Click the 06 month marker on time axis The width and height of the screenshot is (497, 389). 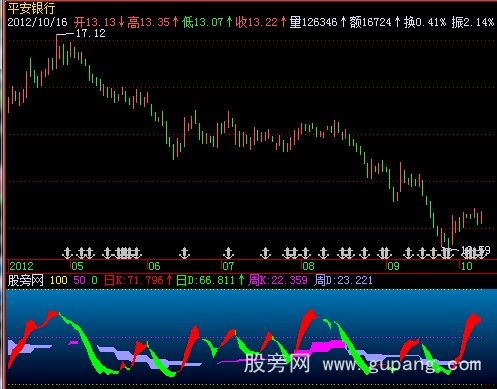click(154, 266)
